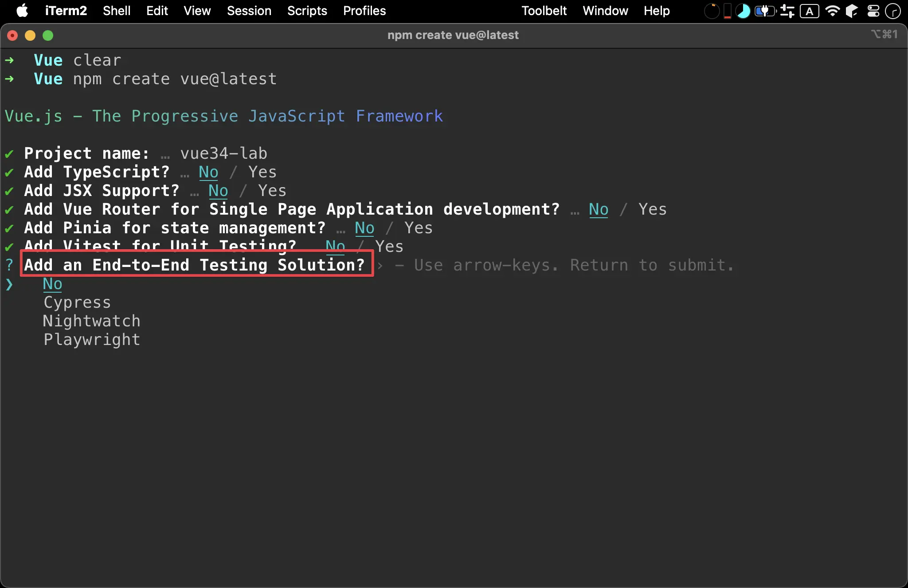
Task: Close the iTerm2 window
Action: [x=12, y=35]
